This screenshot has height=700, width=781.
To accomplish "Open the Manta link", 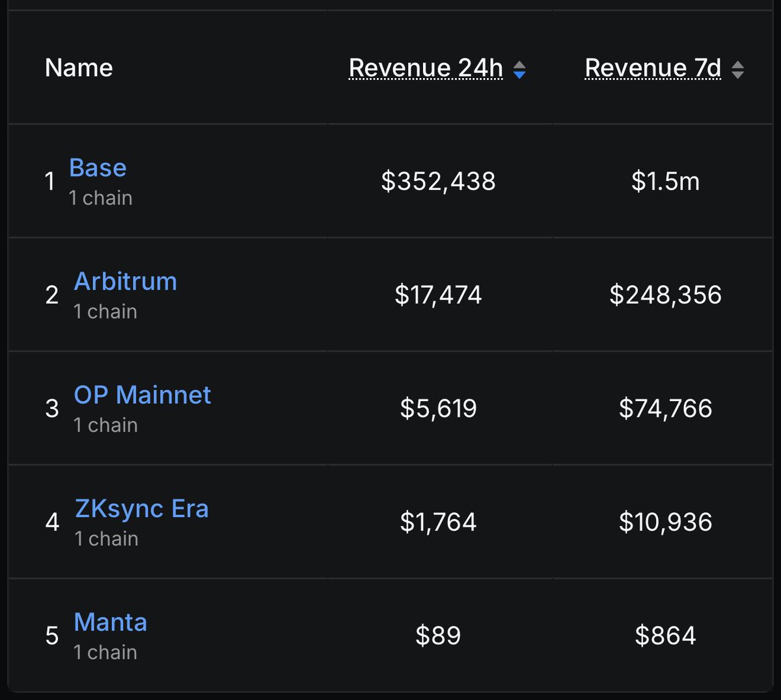I will pos(111,623).
